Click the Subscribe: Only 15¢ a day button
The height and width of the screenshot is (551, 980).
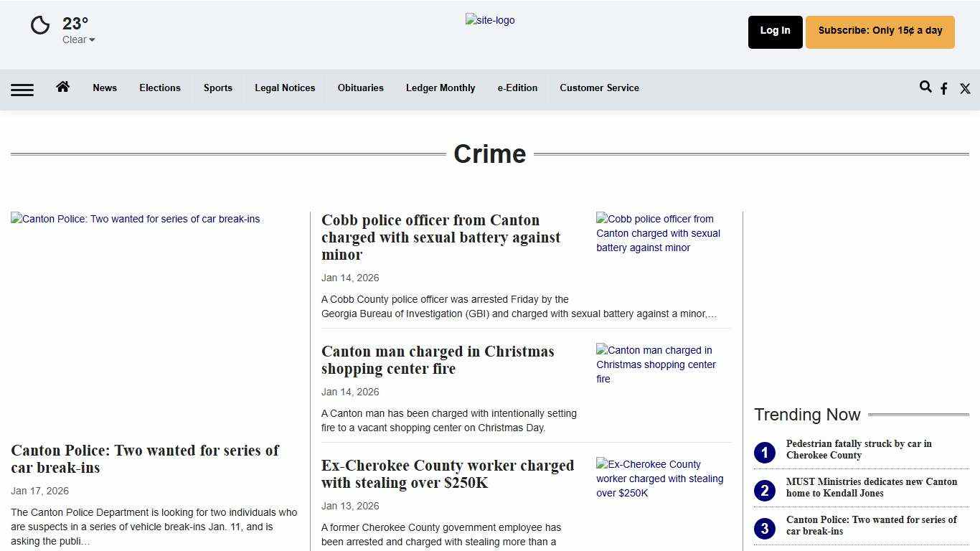tap(880, 31)
